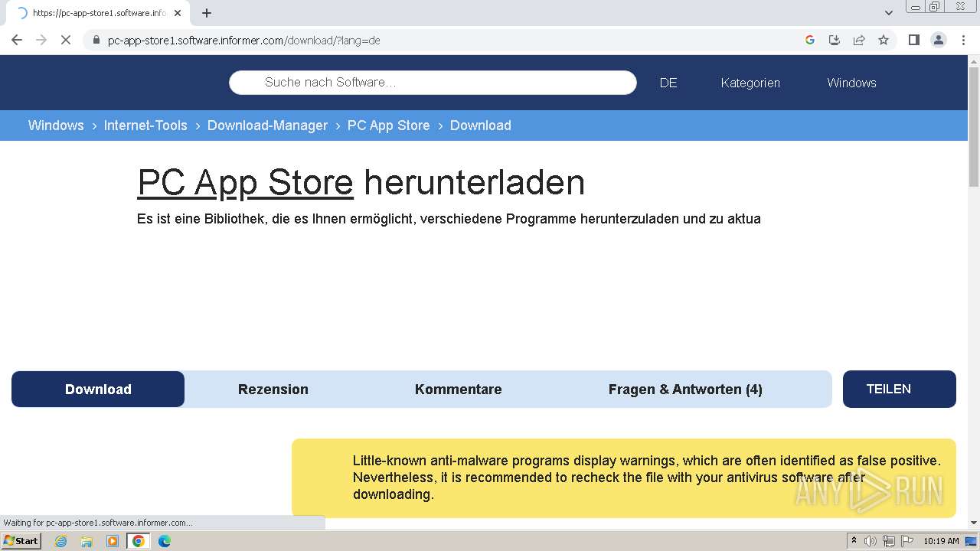The height and width of the screenshot is (551, 980).
Task: Toggle the browser side panel icon
Action: [x=913, y=40]
